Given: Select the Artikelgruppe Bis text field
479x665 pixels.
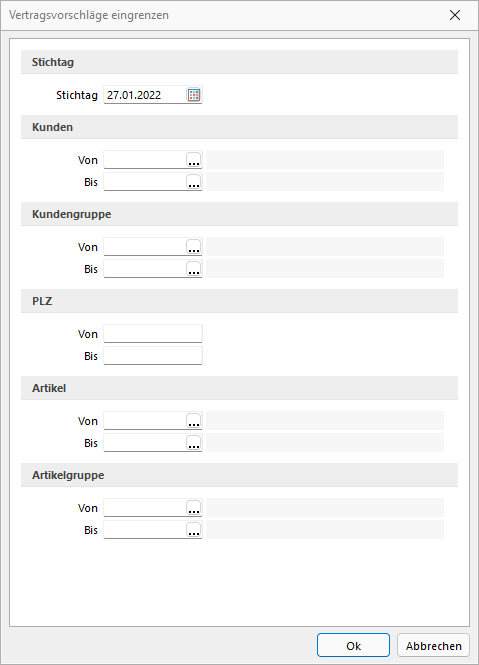Looking at the screenshot, I should (x=145, y=530).
